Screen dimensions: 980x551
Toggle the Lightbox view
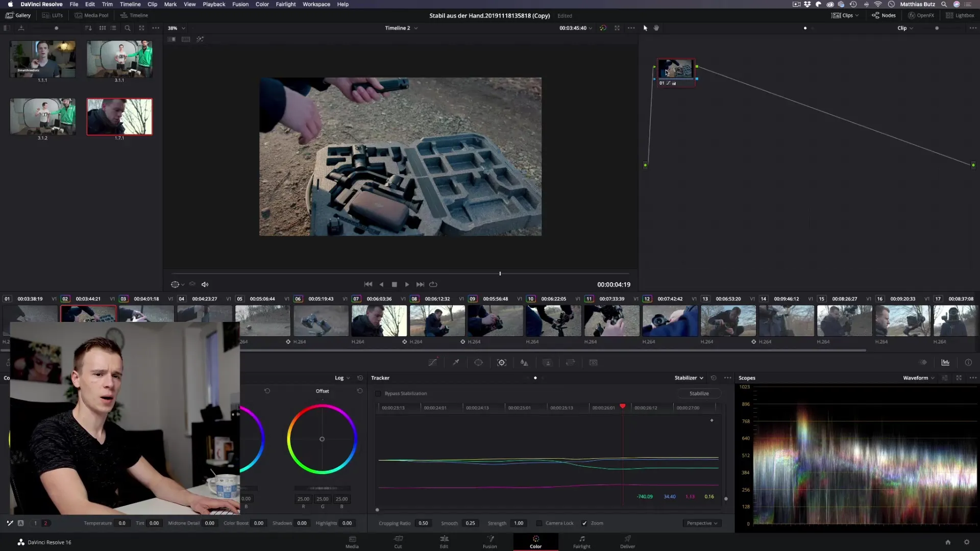pyautogui.click(x=960, y=15)
